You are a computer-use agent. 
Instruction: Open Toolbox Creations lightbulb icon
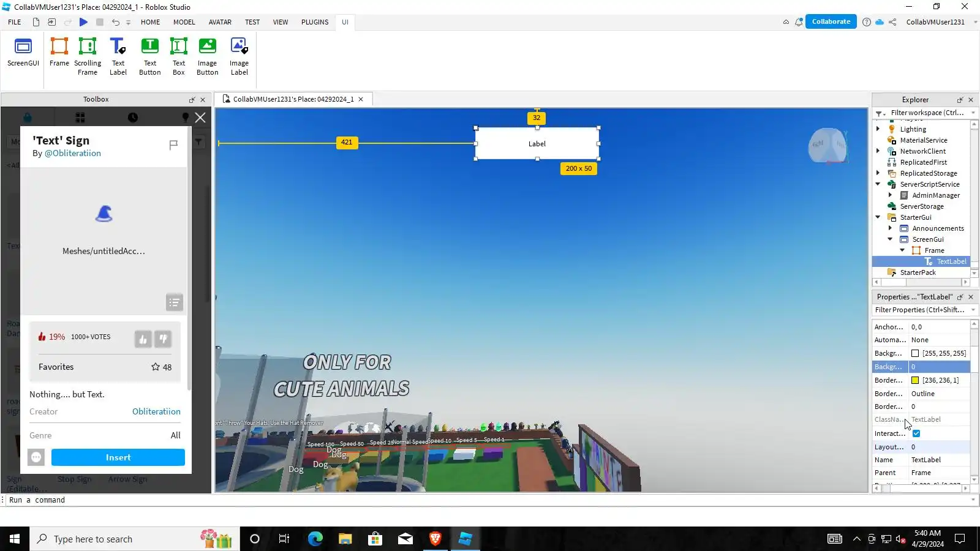click(x=186, y=118)
